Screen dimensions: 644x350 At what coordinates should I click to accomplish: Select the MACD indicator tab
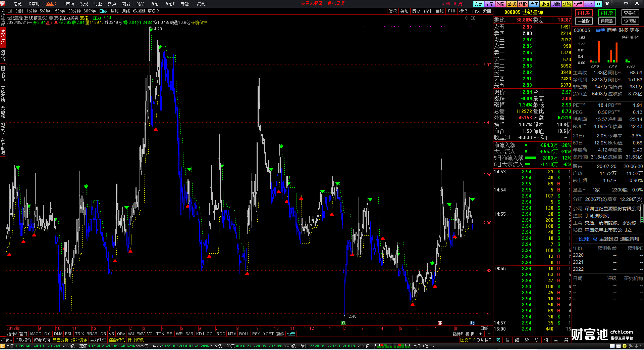point(36,334)
